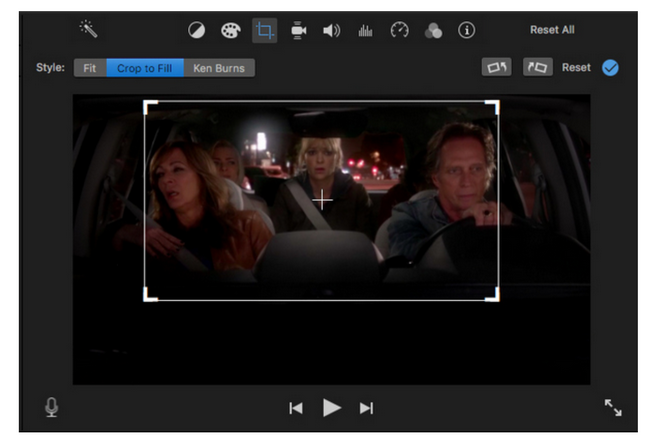Click the Reset All button
Screen dimensions: 650x445
point(552,30)
